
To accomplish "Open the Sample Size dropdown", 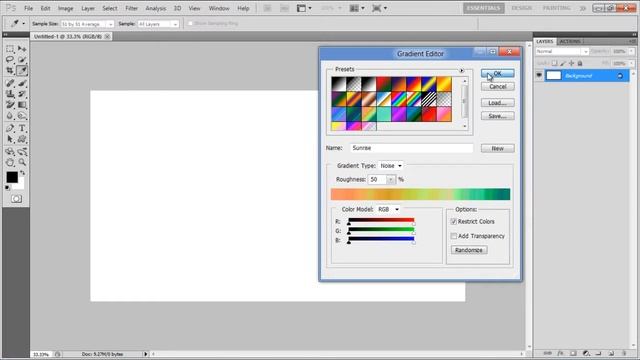I will (87, 24).
